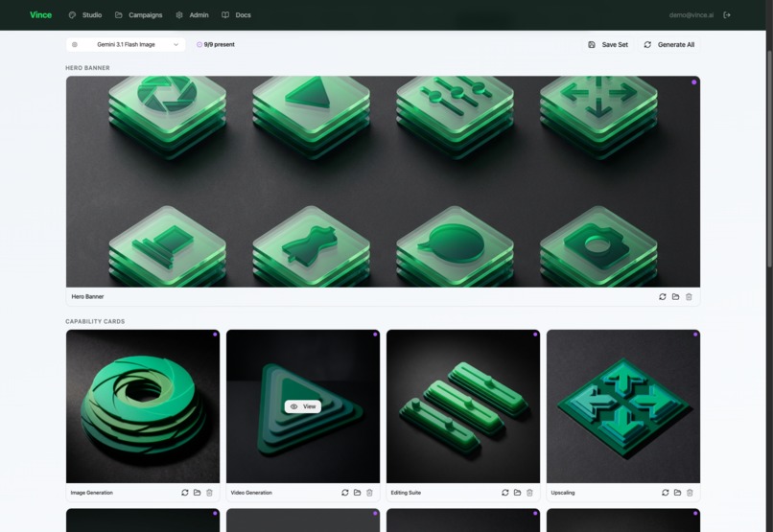Delete the Video Generation card
Screen dimensions: 773x532
coord(369,493)
